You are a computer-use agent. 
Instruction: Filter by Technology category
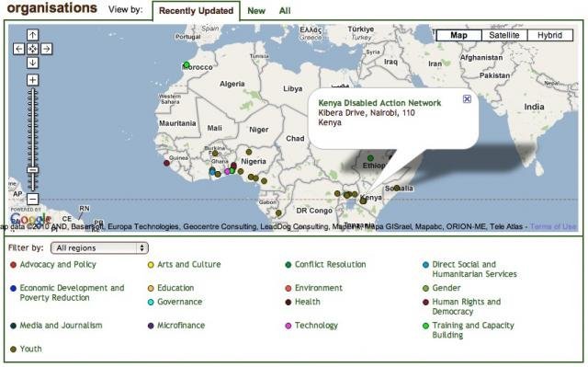point(316,326)
